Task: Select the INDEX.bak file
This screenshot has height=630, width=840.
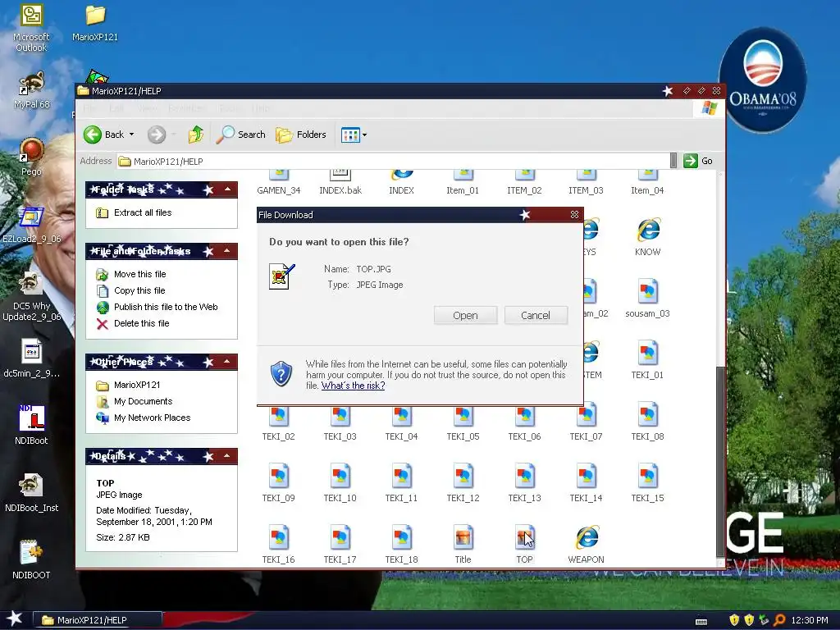Action: pyautogui.click(x=340, y=184)
